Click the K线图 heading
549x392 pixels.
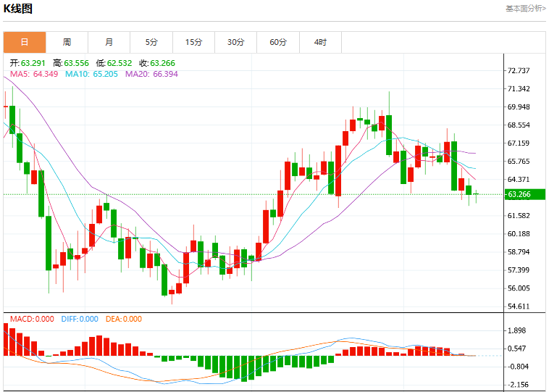coord(18,9)
